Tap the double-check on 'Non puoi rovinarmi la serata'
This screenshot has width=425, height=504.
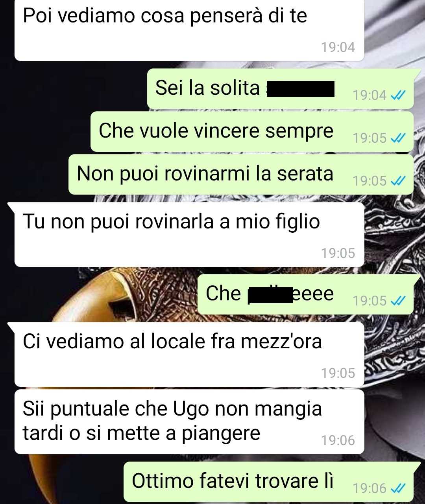click(398, 181)
